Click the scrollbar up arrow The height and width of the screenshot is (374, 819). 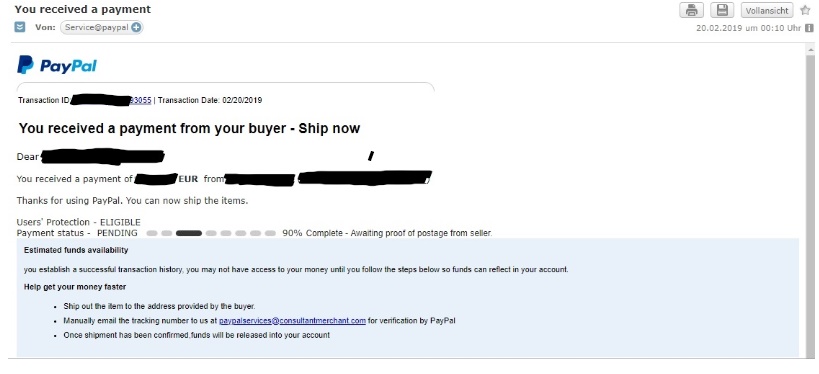click(810, 50)
